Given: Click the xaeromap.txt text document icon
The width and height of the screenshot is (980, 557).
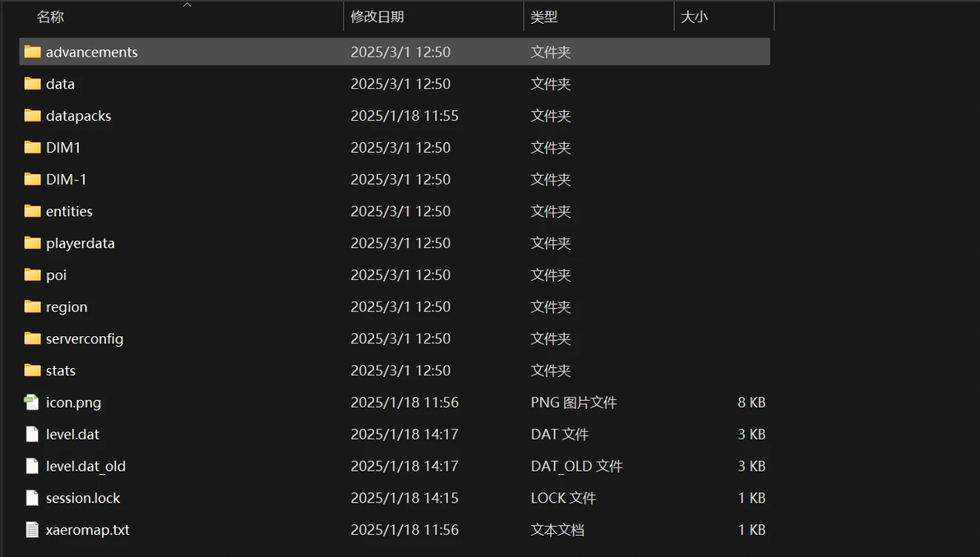Looking at the screenshot, I should point(32,530).
